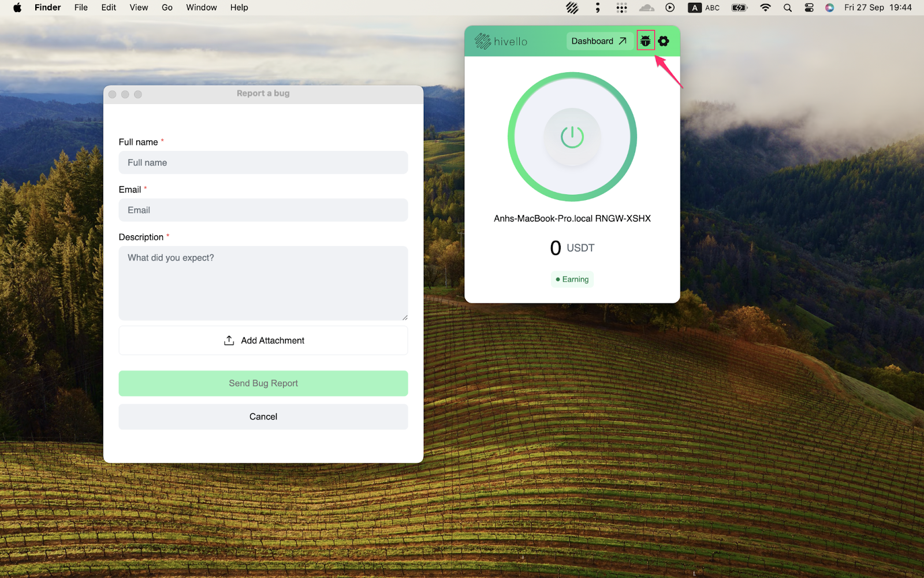Click the Wi-Fi status icon
924x578 pixels.
coord(765,8)
